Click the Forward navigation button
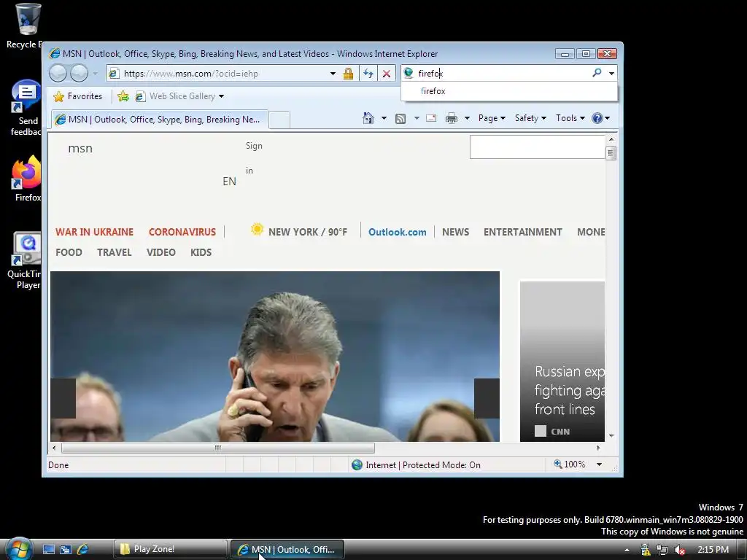This screenshot has height=560, width=747. 79,74
